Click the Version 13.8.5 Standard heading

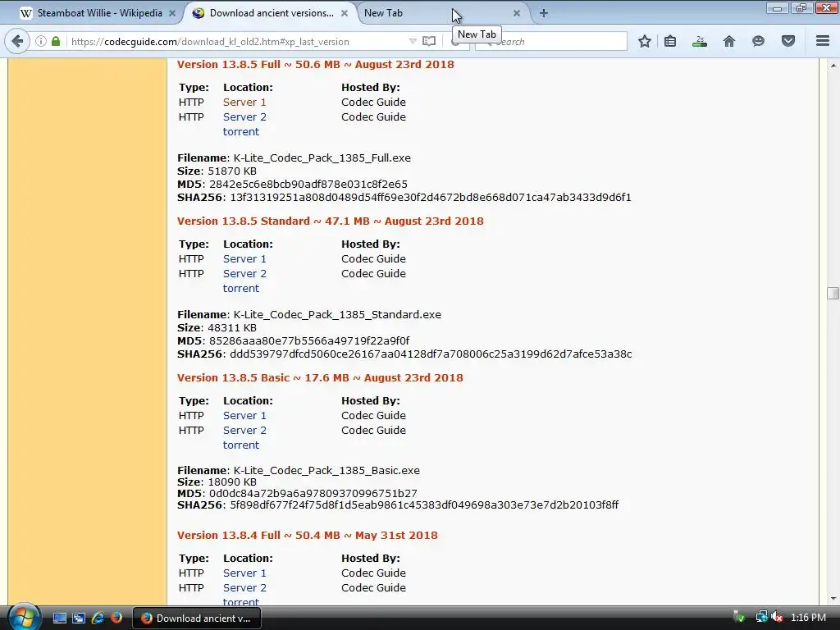(330, 221)
